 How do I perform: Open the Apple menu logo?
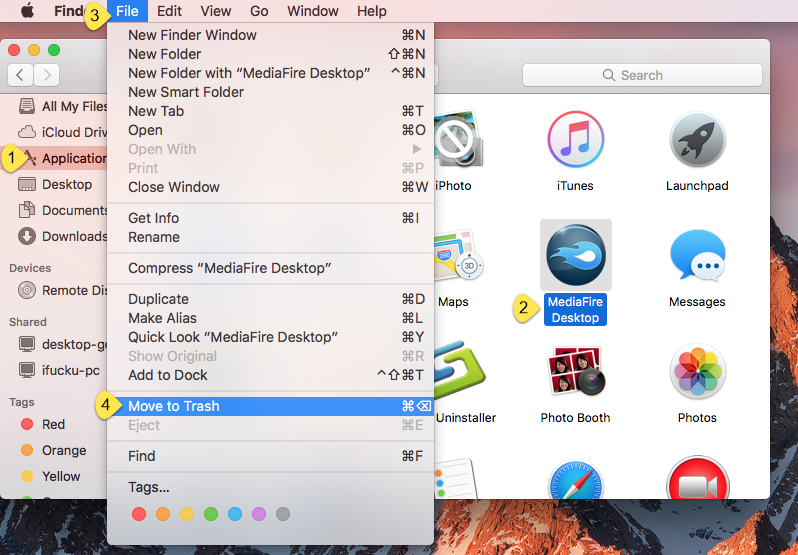pos(27,11)
